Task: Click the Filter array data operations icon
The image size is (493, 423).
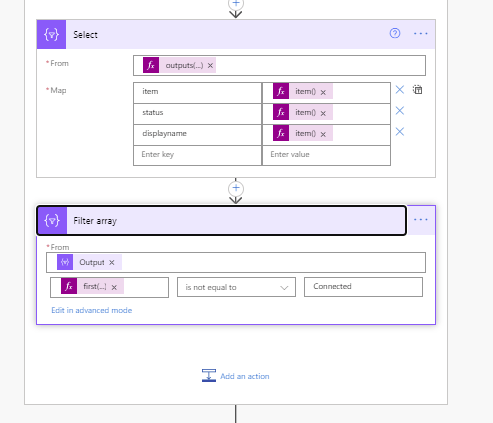Action: point(52,220)
